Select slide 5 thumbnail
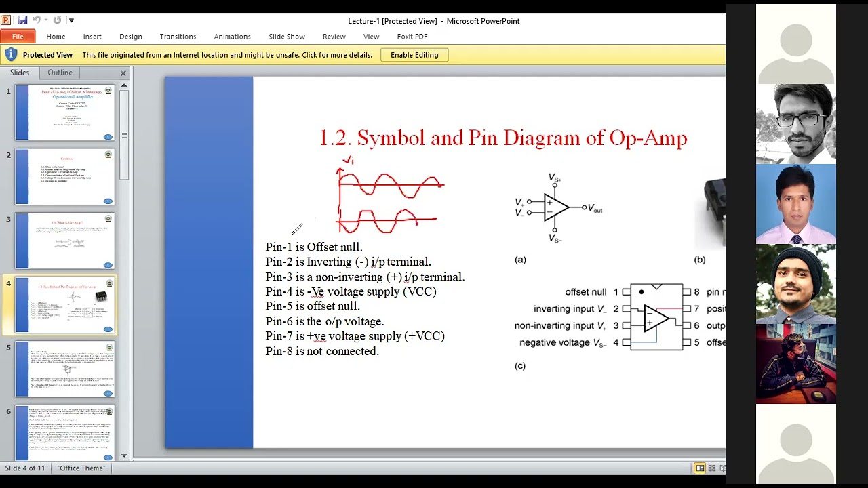868x488 pixels. tap(65, 369)
